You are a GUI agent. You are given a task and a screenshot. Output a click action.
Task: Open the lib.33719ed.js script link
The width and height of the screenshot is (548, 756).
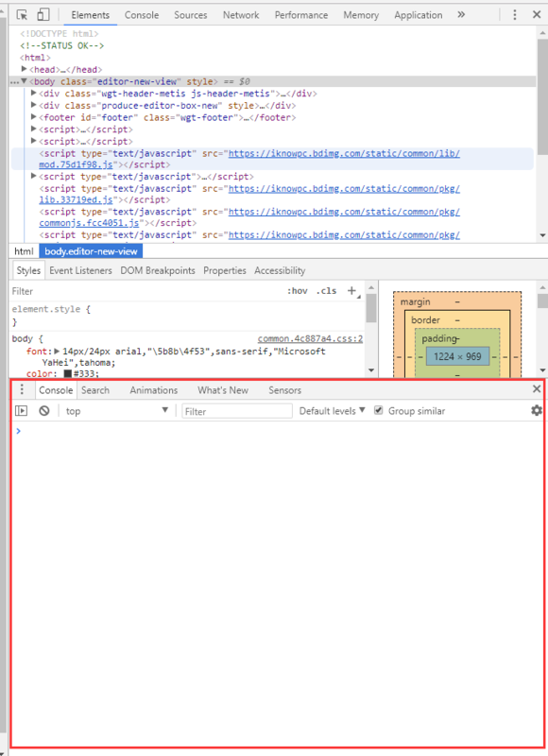coord(77,199)
